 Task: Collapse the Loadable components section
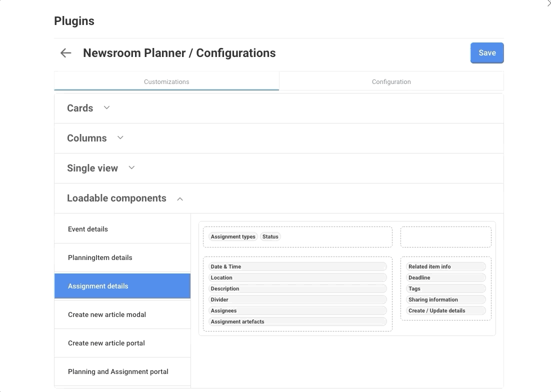coord(180,198)
